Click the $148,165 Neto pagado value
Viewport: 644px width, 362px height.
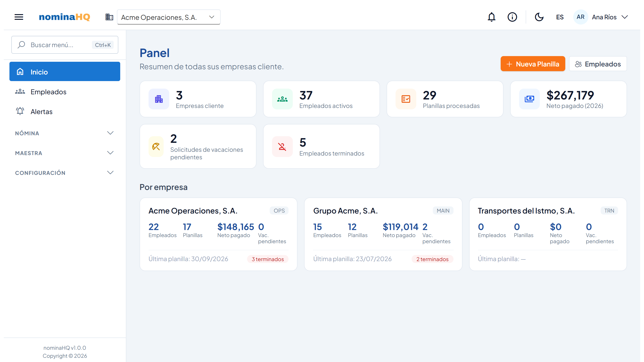point(235,227)
